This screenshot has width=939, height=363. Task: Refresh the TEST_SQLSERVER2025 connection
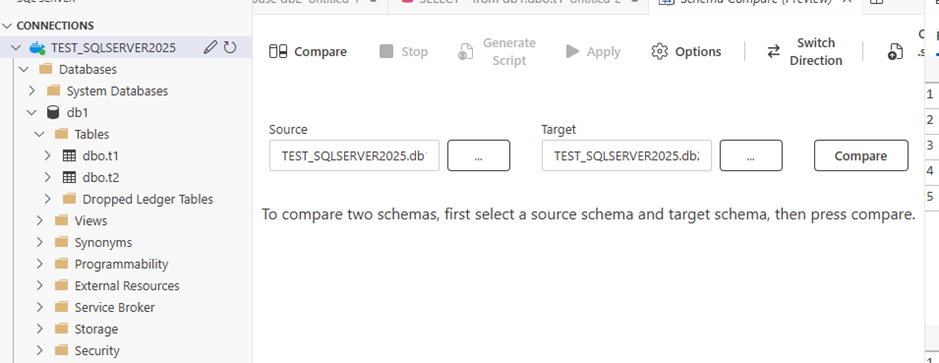tap(230, 47)
